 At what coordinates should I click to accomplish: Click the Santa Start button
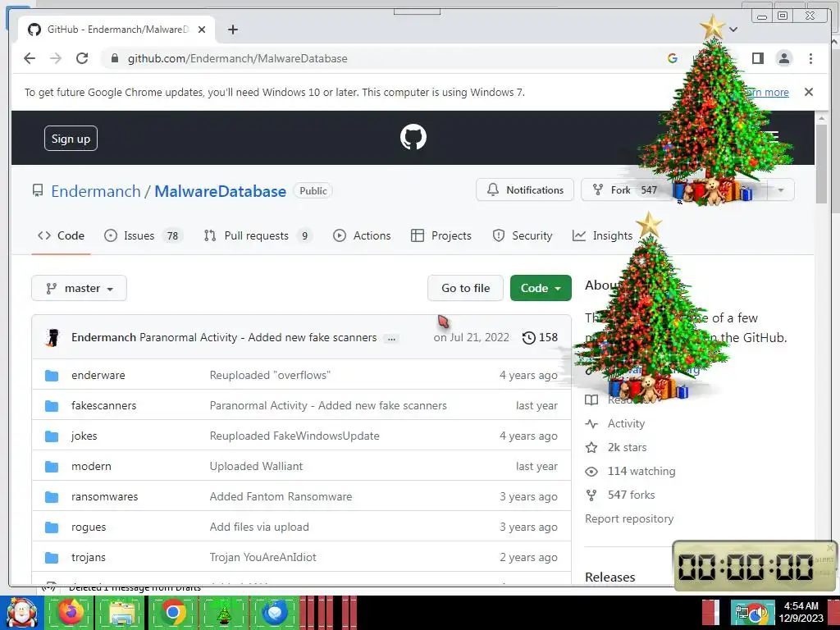click(x=21, y=614)
